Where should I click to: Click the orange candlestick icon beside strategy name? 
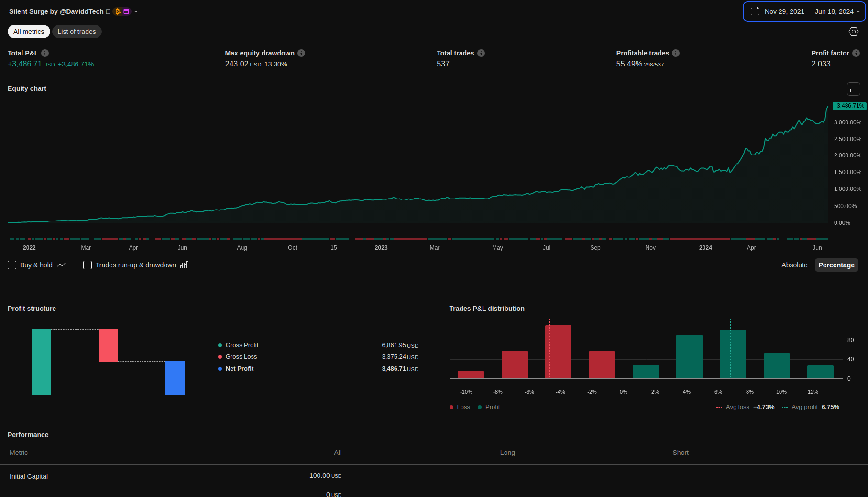(x=118, y=11)
